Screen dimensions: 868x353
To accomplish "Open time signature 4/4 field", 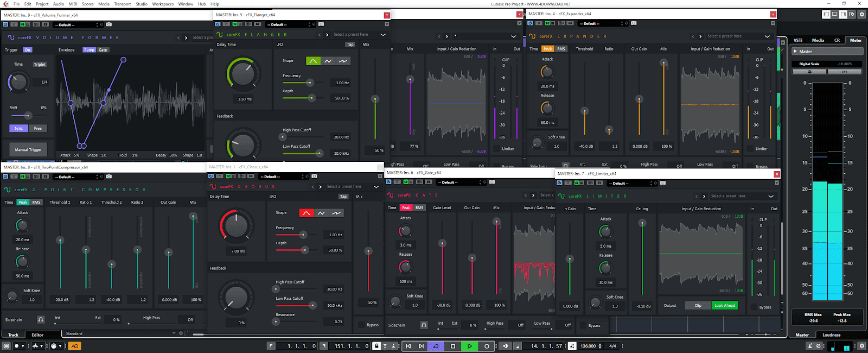I will [612, 346].
